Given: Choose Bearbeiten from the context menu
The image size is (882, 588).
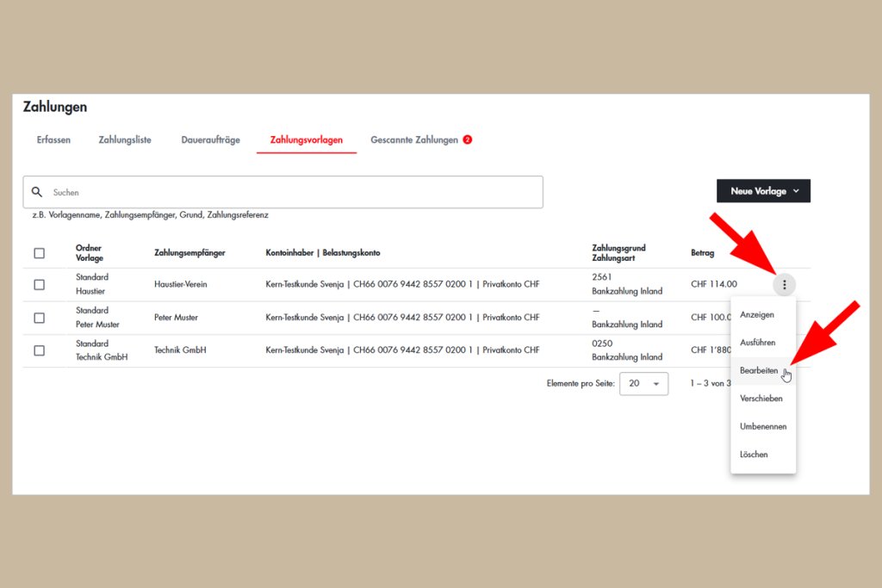Looking at the screenshot, I should point(759,370).
